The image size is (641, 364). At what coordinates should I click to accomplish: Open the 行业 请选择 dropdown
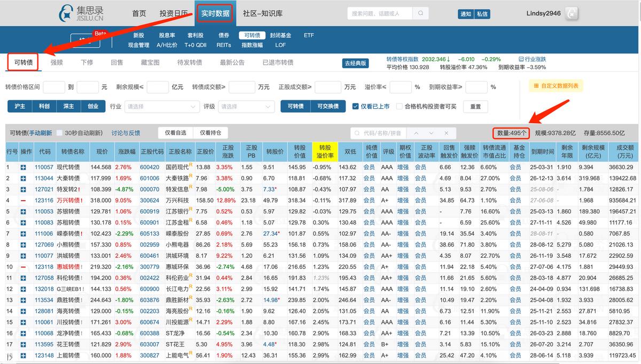162,106
